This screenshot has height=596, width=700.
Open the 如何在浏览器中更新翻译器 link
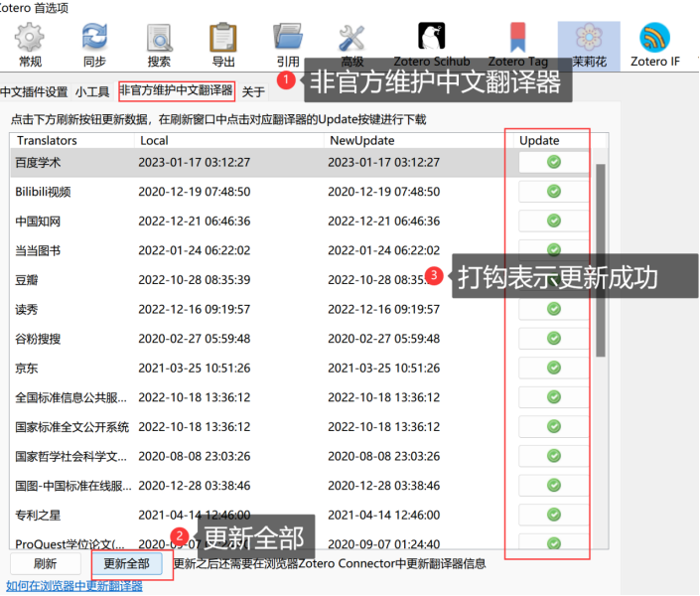[74, 586]
